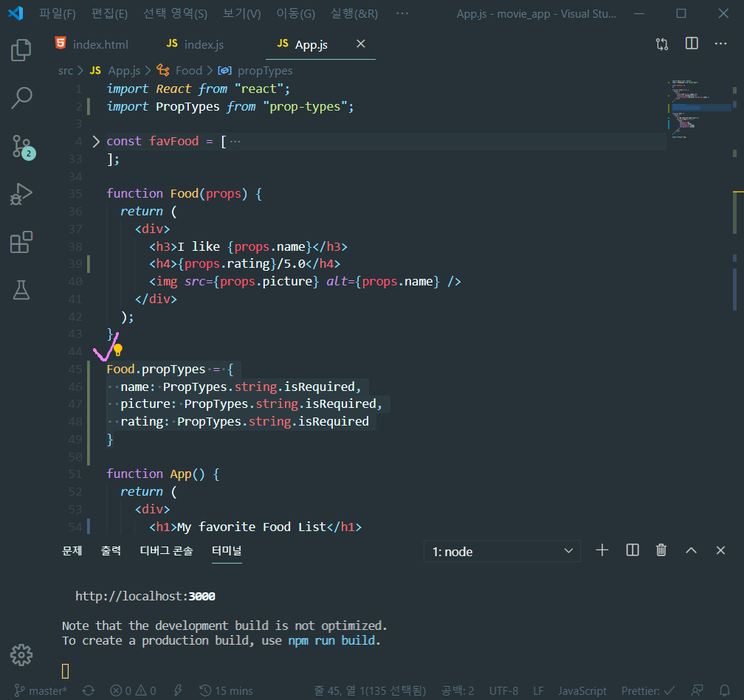Click the 15 mins time tracker status item
Screen dimensions: 744x700
pos(226,690)
